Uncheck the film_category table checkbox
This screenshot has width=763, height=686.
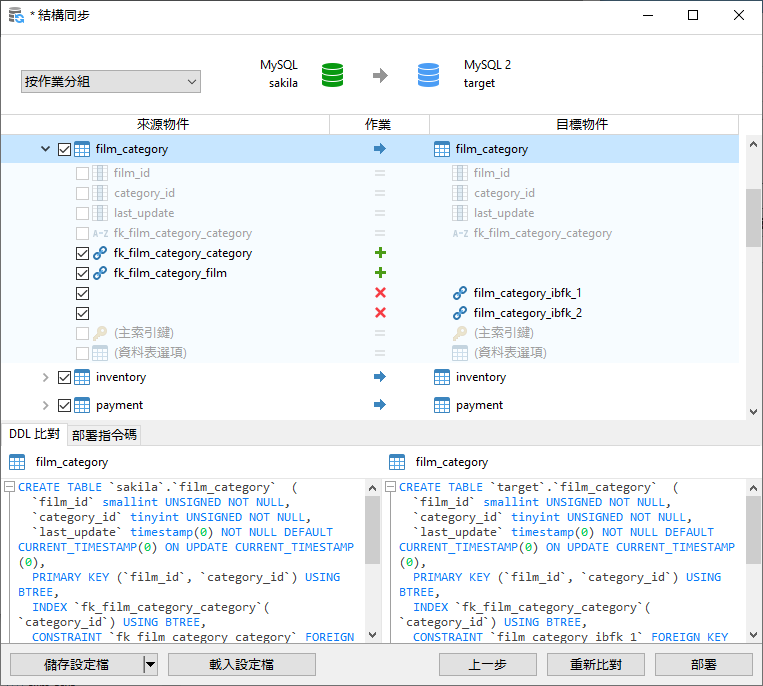pyautogui.click(x=65, y=149)
